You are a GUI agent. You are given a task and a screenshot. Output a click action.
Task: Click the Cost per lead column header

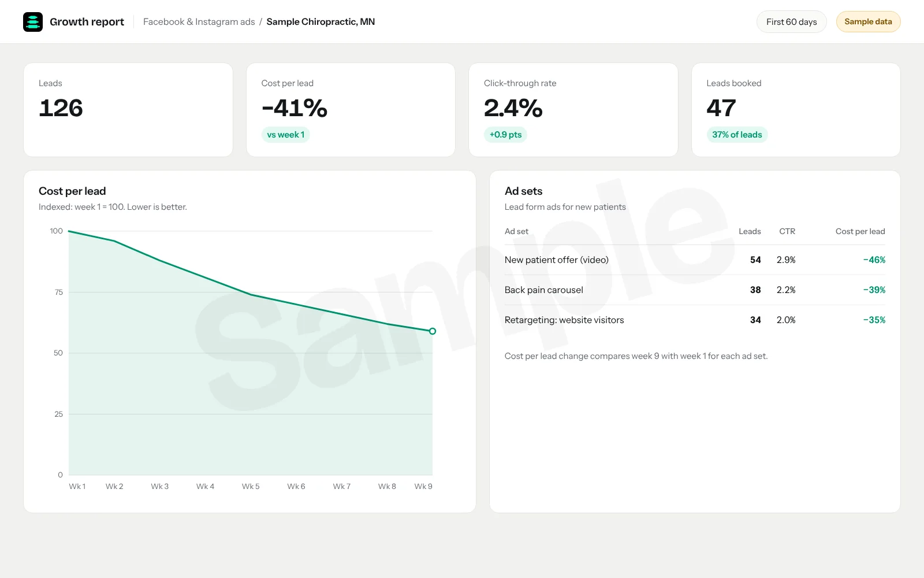860,231
